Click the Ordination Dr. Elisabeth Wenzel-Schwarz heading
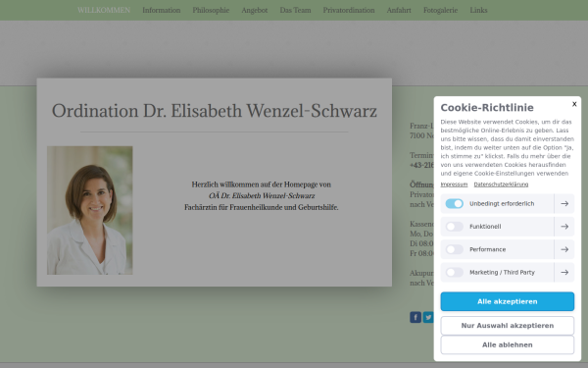The width and height of the screenshot is (588, 368). pyautogui.click(x=214, y=111)
